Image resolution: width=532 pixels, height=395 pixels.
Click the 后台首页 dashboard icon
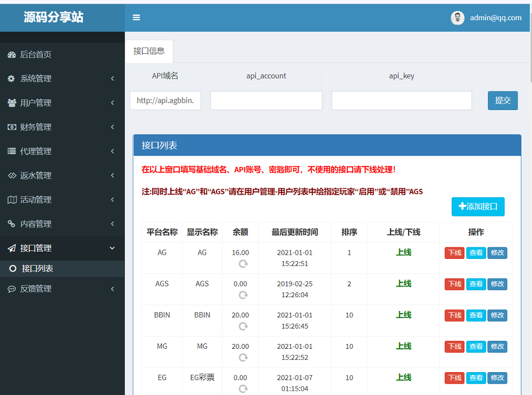(x=12, y=55)
